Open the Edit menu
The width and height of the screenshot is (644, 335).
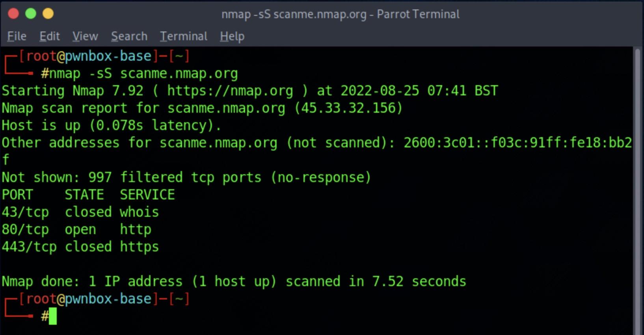click(x=50, y=36)
